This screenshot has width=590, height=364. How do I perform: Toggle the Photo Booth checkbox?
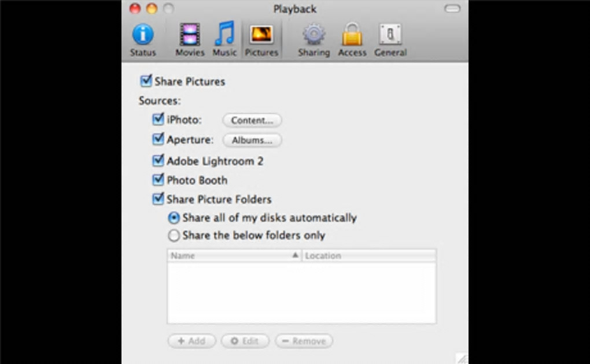[158, 180]
